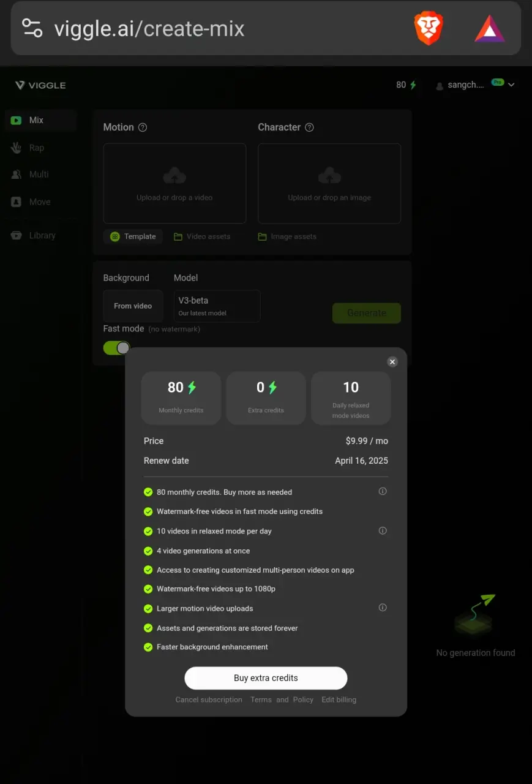Click the Edit billing link
The width and height of the screenshot is (532, 784).
pyautogui.click(x=339, y=699)
